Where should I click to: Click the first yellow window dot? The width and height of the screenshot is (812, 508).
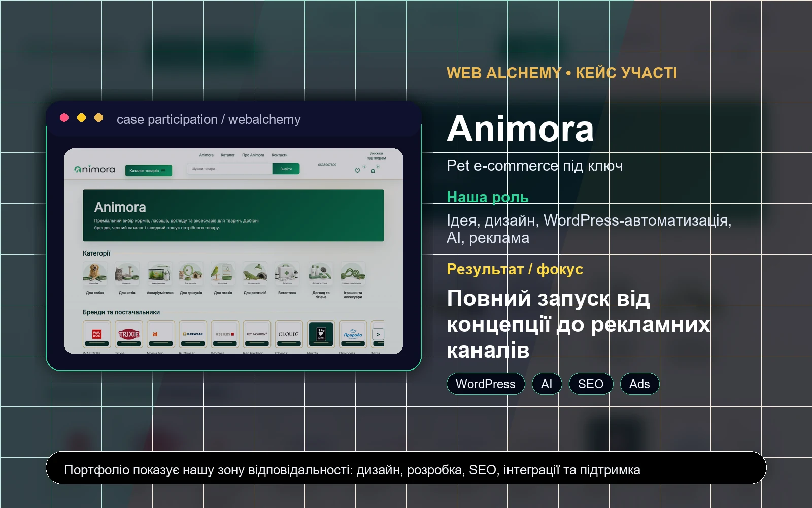pos(81,118)
